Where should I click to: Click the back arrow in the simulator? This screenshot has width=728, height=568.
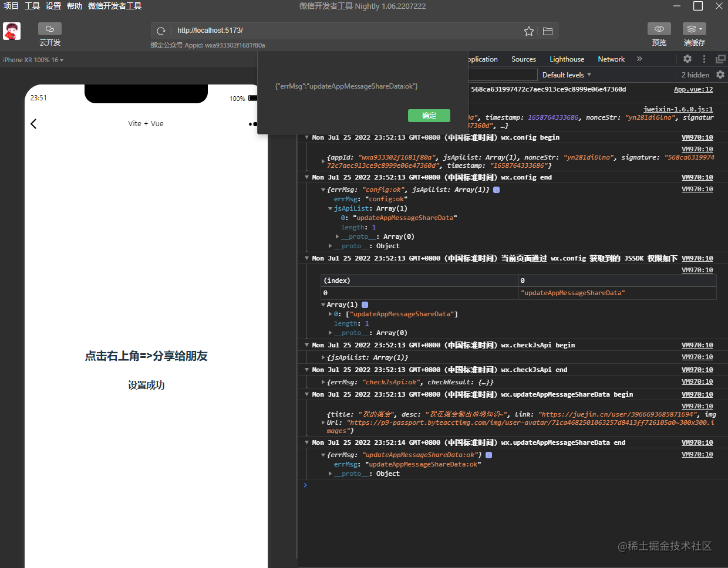[x=33, y=124]
